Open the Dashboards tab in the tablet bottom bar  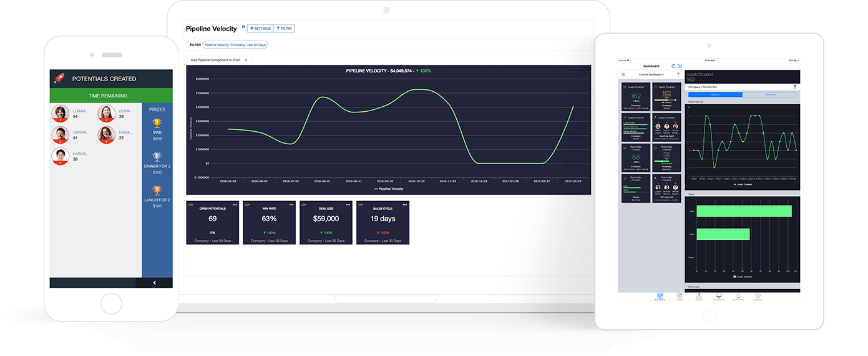[x=660, y=297]
